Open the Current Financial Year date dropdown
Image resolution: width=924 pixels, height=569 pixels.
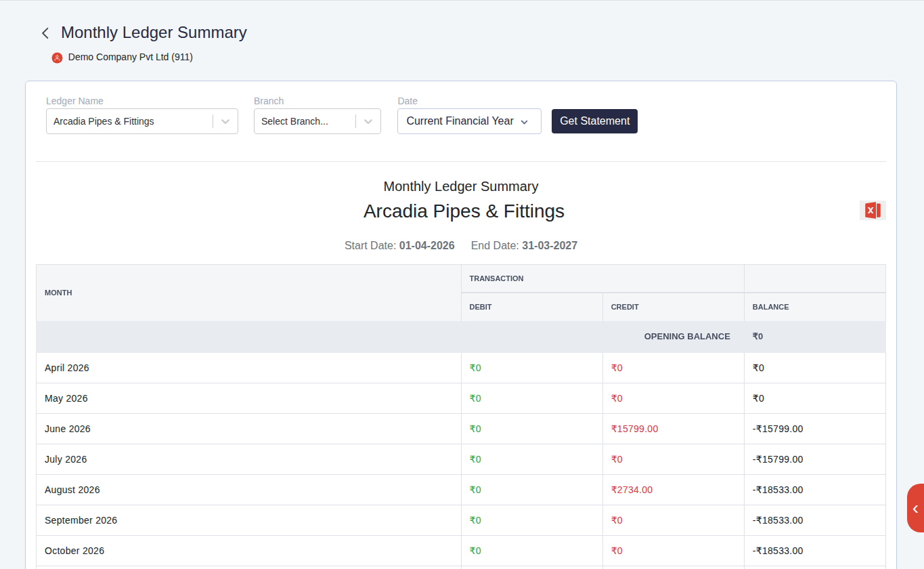[x=469, y=121]
